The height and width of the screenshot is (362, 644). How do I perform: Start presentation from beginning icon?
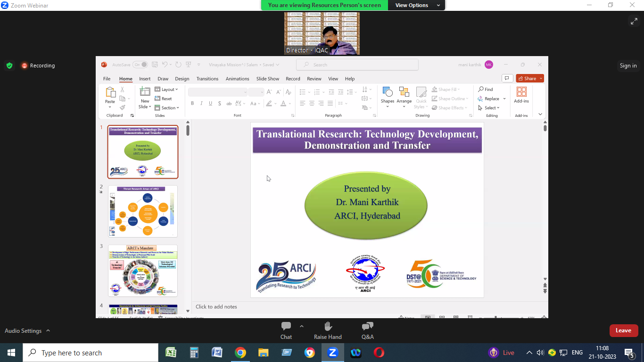click(189, 65)
